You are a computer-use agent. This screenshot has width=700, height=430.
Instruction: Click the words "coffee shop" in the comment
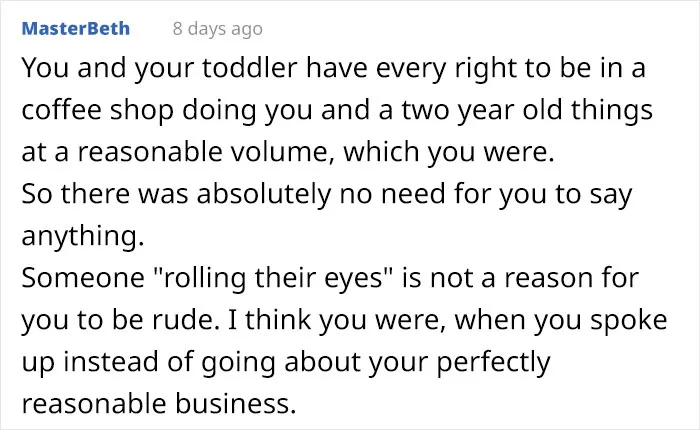pyautogui.click(x=97, y=110)
